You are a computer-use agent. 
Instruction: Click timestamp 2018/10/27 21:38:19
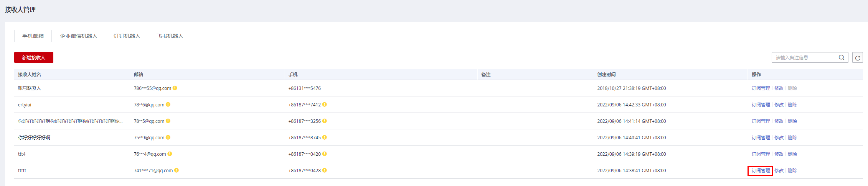tap(632, 88)
